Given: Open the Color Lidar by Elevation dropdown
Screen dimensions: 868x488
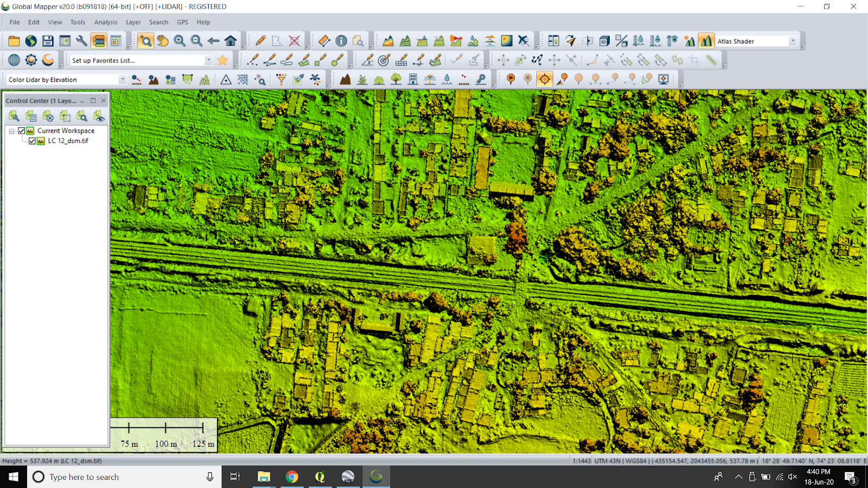Looking at the screenshot, I should coord(123,80).
